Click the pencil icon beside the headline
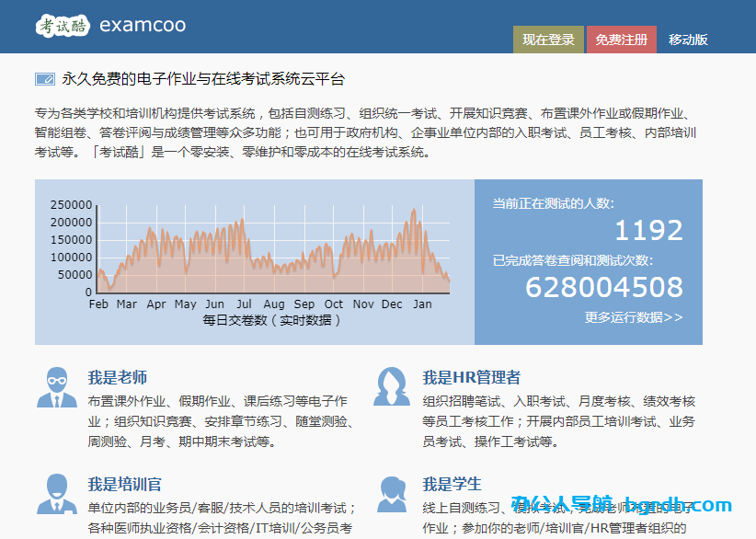Viewport: 756px width, 539px height. (x=45, y=79)
